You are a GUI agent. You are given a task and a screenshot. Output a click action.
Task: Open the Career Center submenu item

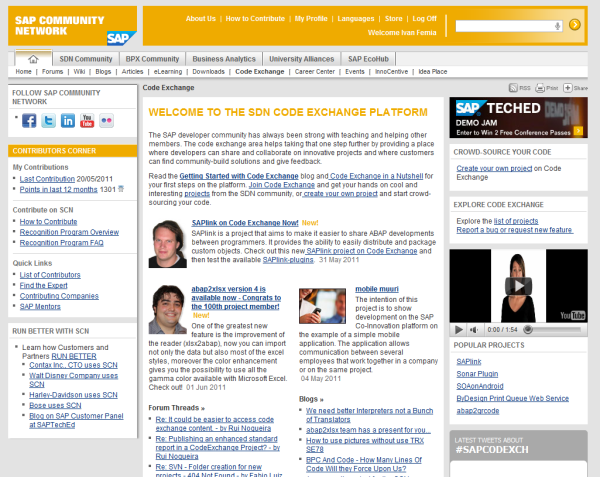(x=315, y=72)
